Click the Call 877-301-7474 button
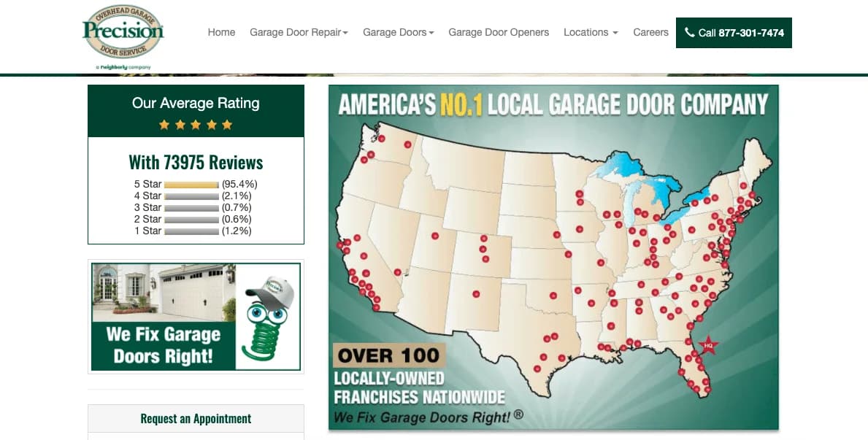868x440 pixels. 734,33
